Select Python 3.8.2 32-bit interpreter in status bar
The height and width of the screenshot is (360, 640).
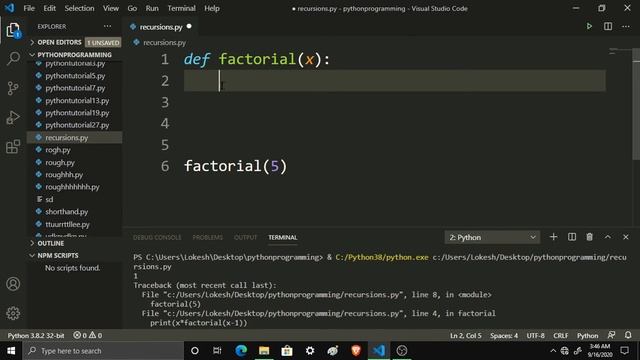pos(36,336)
